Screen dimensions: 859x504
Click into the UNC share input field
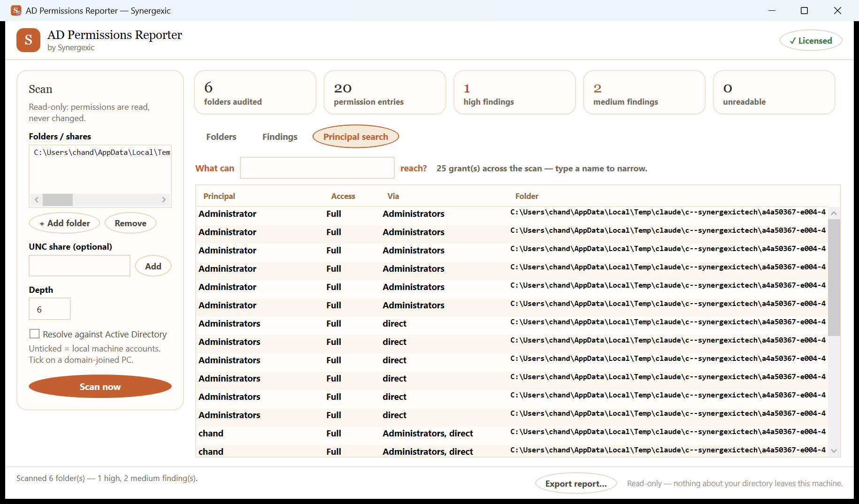80,266
